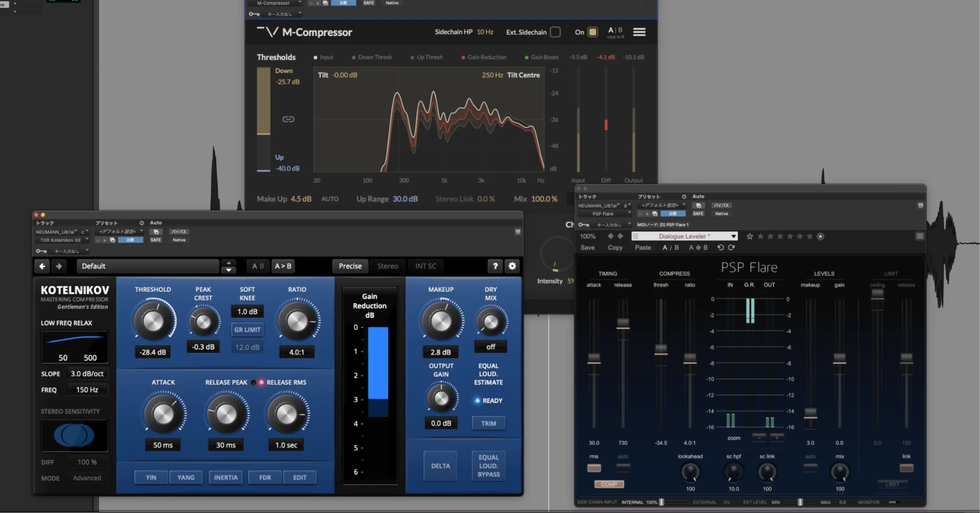The height and width of the screenshot is (513, 980).
Task: Open M-Compressor hamburger menu
Action: pyautogui.click(x=639, y=32)
